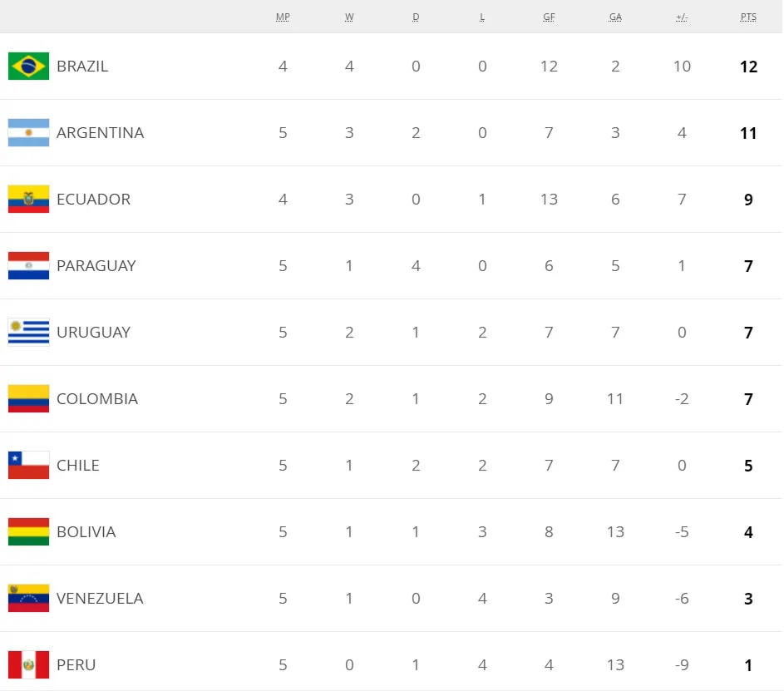
Task: Click the Argentina flag icon
Action: 28,132
